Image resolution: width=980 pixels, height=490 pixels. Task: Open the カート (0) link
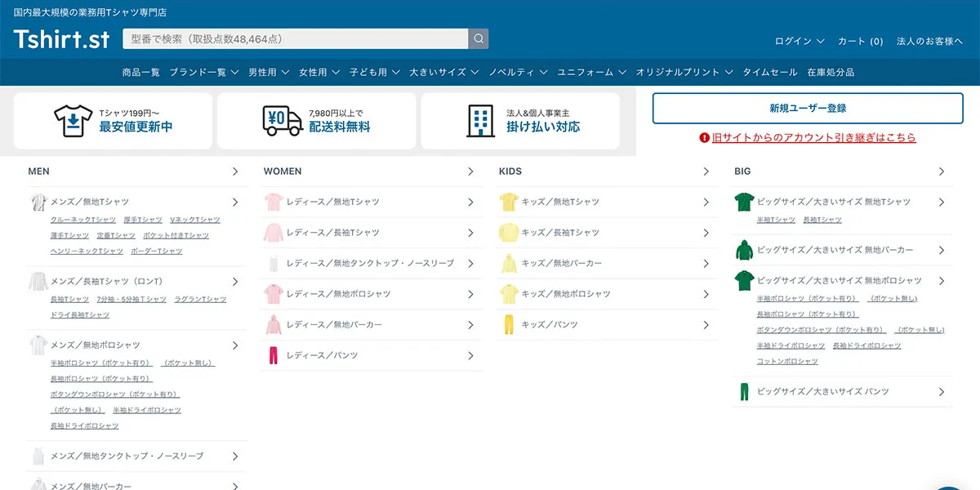[x=861, y=41]
